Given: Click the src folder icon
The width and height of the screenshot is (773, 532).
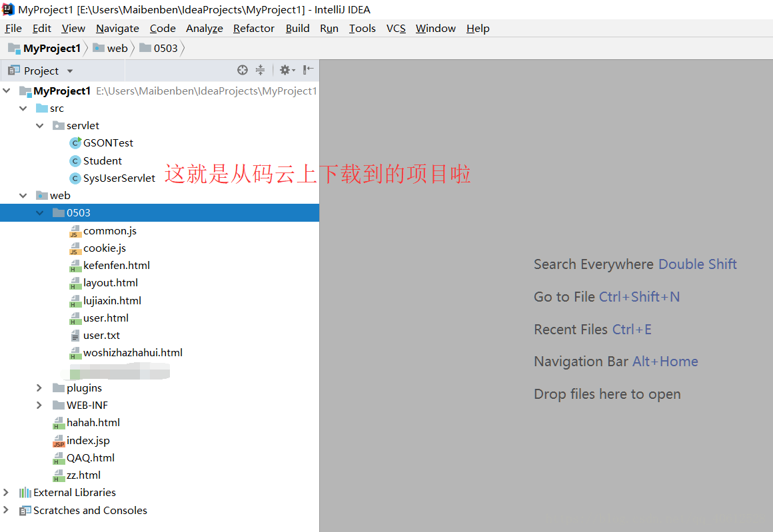Looking at the screenshot, I should tap(42, 109).
